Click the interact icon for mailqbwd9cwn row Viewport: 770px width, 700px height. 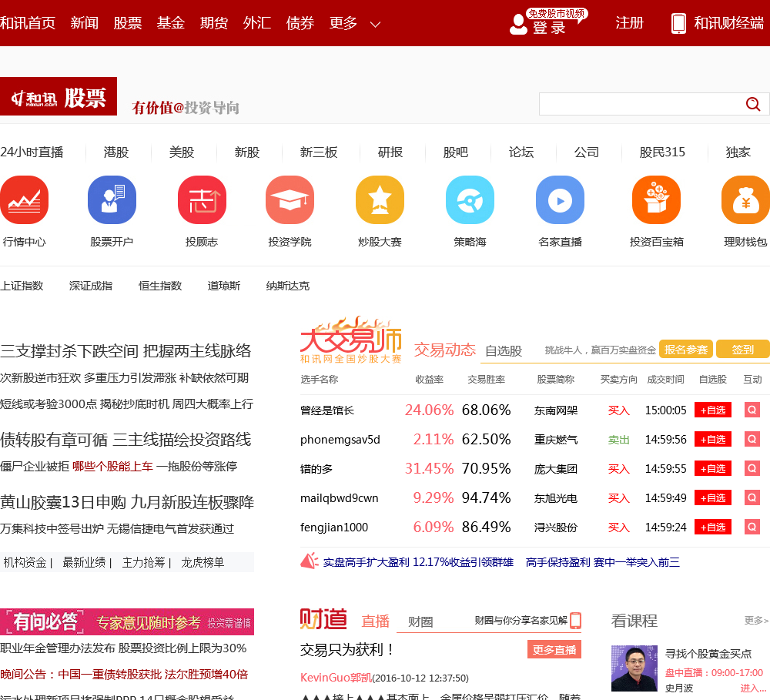coord(752,497)
